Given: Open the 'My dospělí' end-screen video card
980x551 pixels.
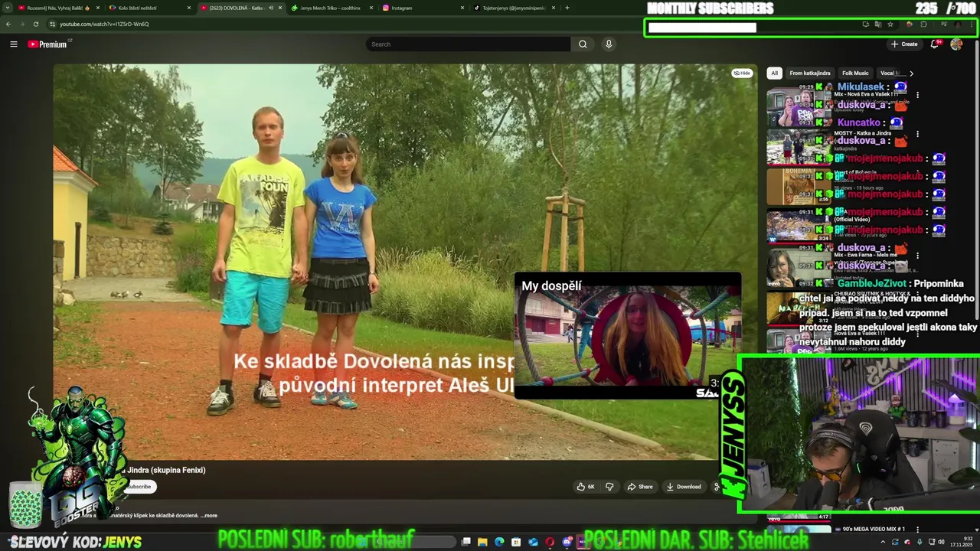Looking at the screenshot, I should click(628, 335).
